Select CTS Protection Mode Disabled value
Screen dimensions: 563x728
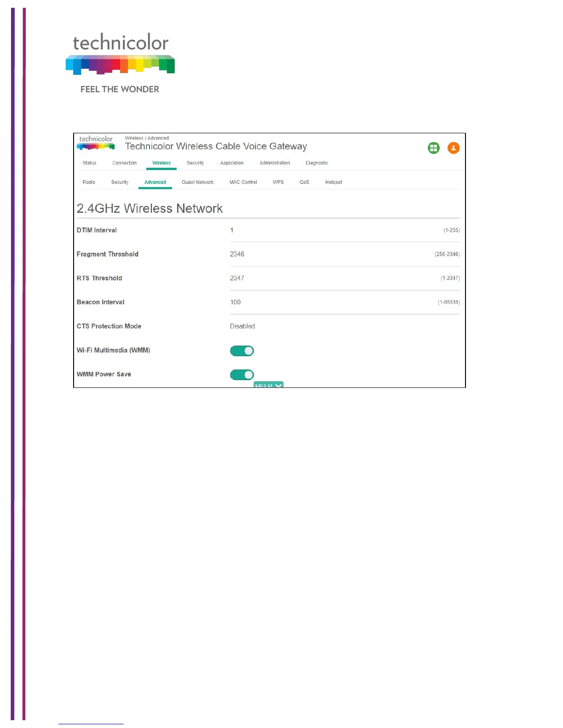click(242, 326)
